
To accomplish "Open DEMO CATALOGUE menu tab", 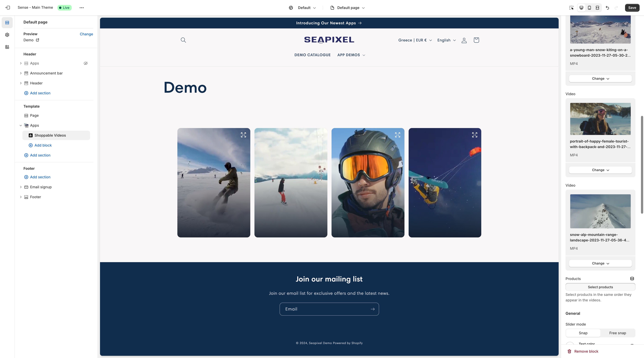I will (x=312, y=55).
